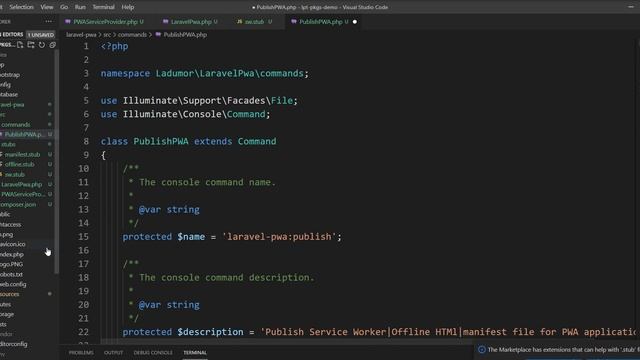Screen dimensions: 640x360
Task: Open the View menu
Action: pyautogui.click(x=47, y=7)
